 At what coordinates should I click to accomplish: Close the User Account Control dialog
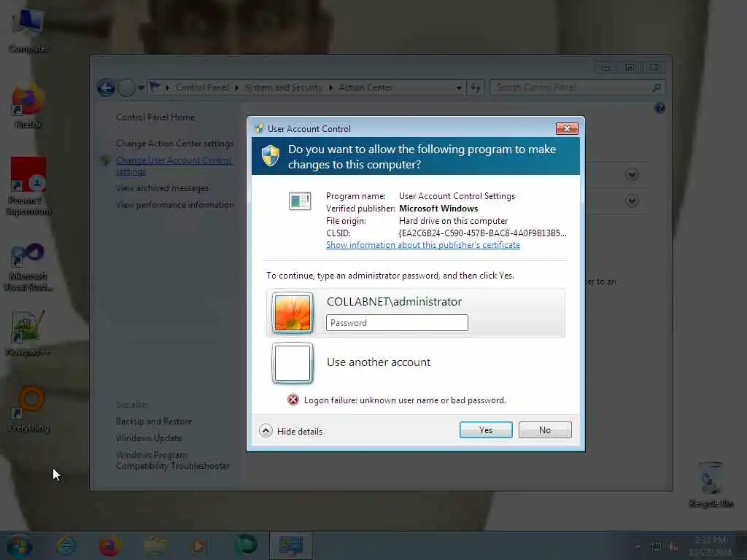[566, 128]
